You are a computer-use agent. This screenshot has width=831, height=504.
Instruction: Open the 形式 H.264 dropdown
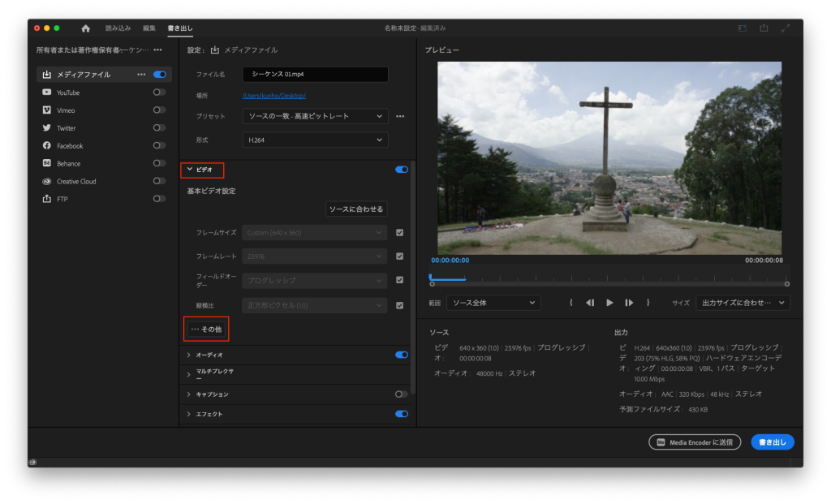315,140
